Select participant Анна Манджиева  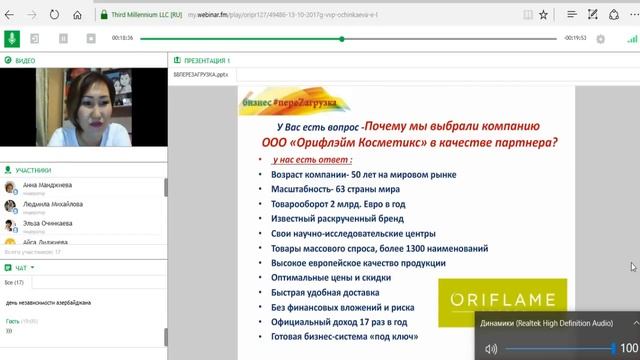click(x=47, y=185)
